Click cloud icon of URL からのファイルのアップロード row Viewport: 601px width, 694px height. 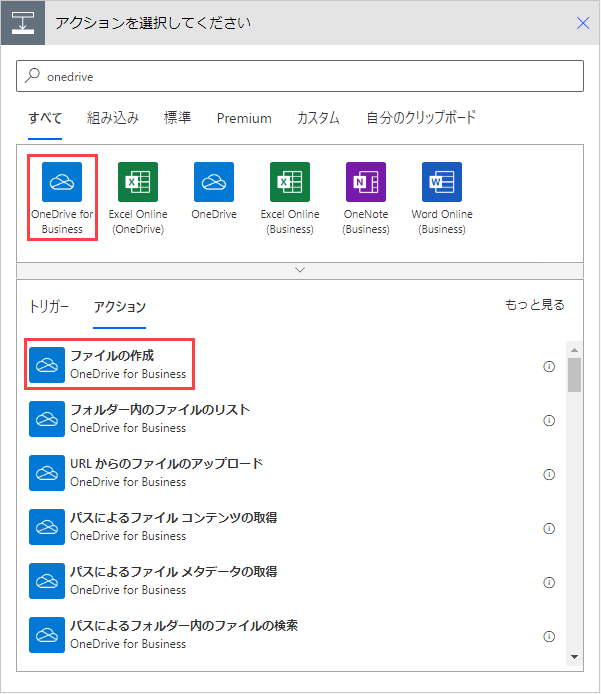pyautogui.click(x=47, y=473)
